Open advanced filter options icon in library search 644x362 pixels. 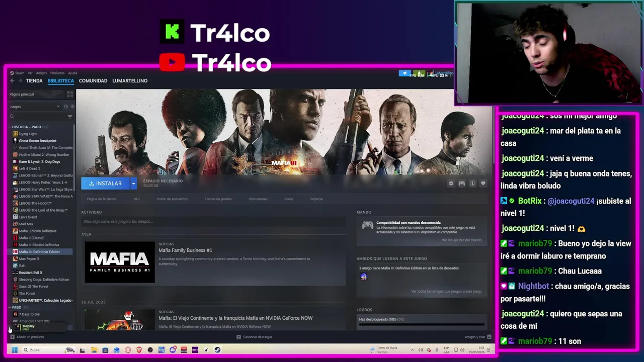click(x=70, y=117)
